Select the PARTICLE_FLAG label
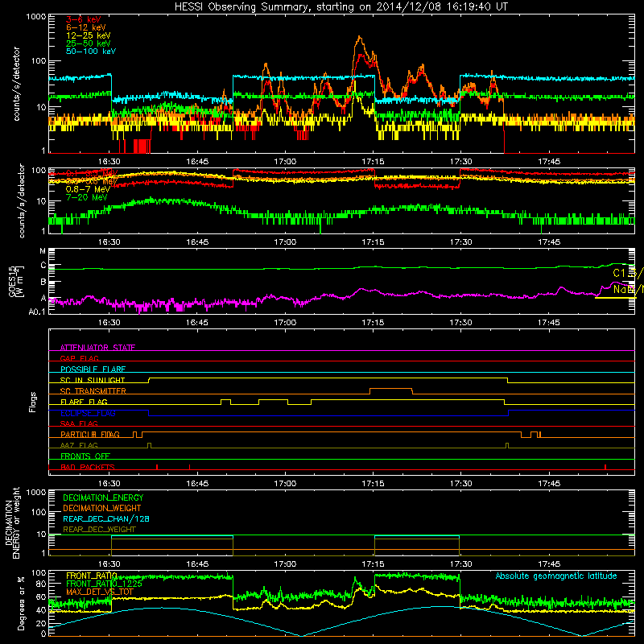Viewport: 644px width, 644px height. coord(90,435)
